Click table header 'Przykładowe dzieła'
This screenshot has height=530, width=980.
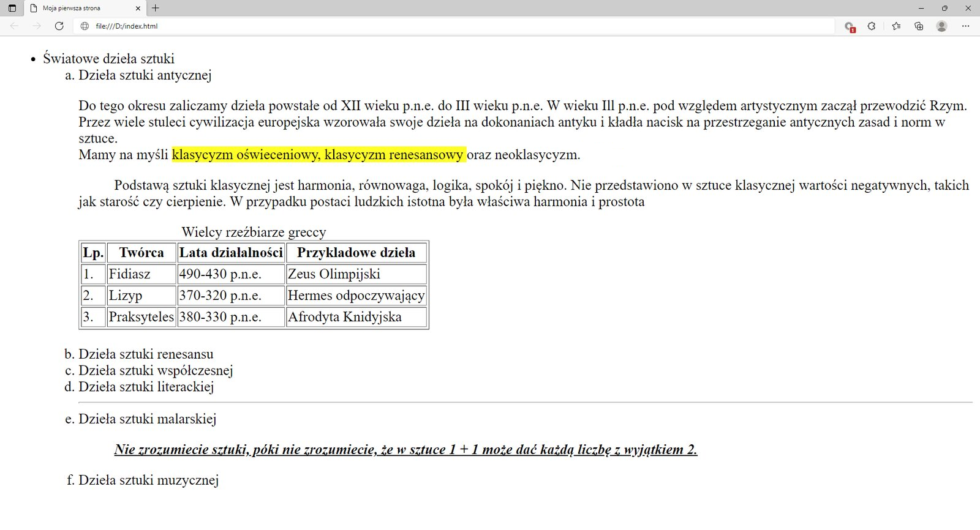coord(356,253)
